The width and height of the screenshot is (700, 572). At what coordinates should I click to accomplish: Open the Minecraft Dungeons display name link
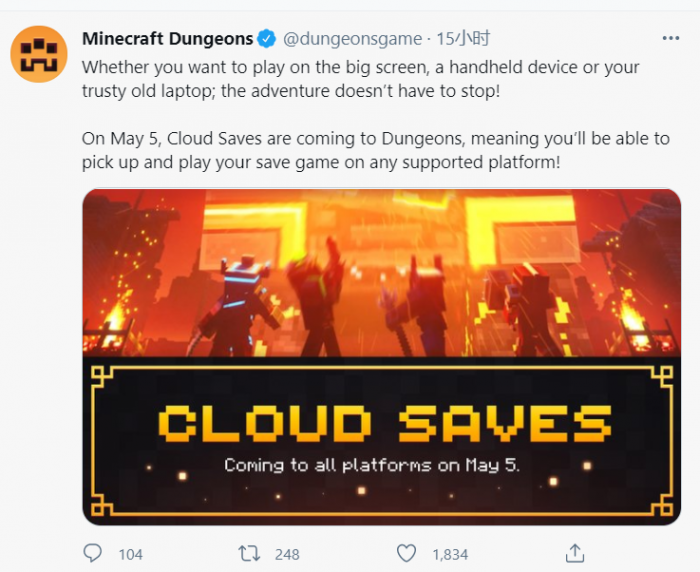(x=167, y=39)
